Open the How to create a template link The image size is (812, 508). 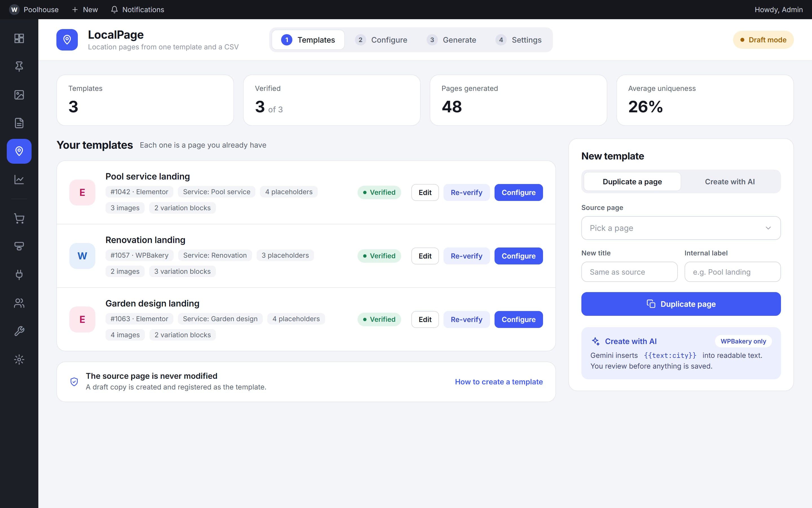[498, 382]
